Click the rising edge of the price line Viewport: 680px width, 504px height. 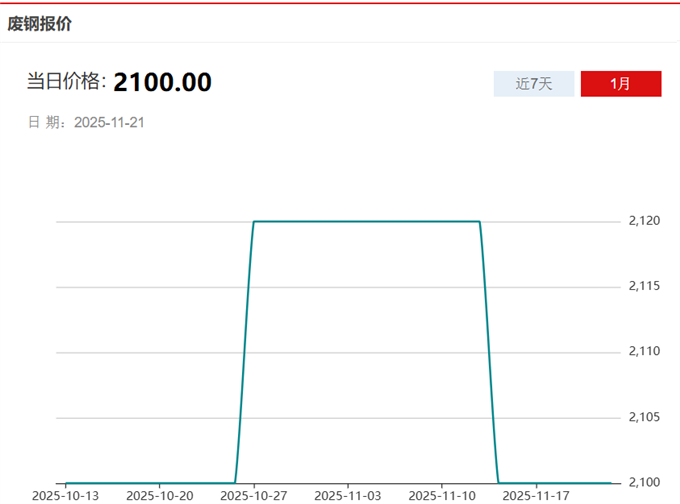coord(244,352)
